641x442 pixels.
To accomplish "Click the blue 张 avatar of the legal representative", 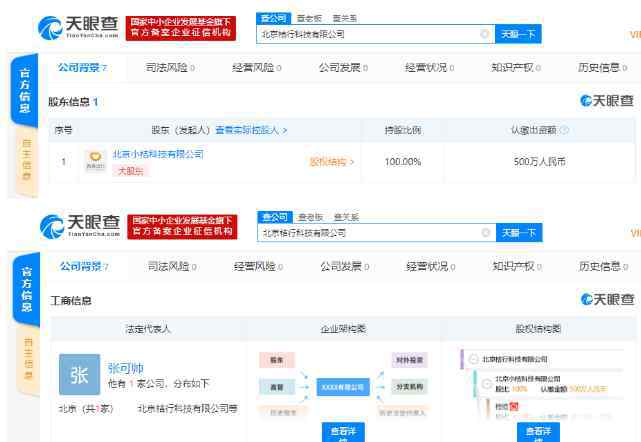I will coord(79,374).
